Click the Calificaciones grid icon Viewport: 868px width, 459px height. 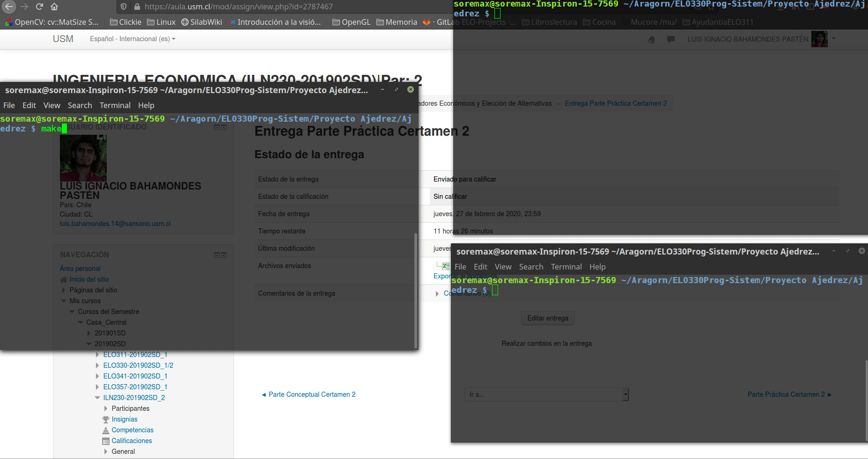tap(106, 441)
